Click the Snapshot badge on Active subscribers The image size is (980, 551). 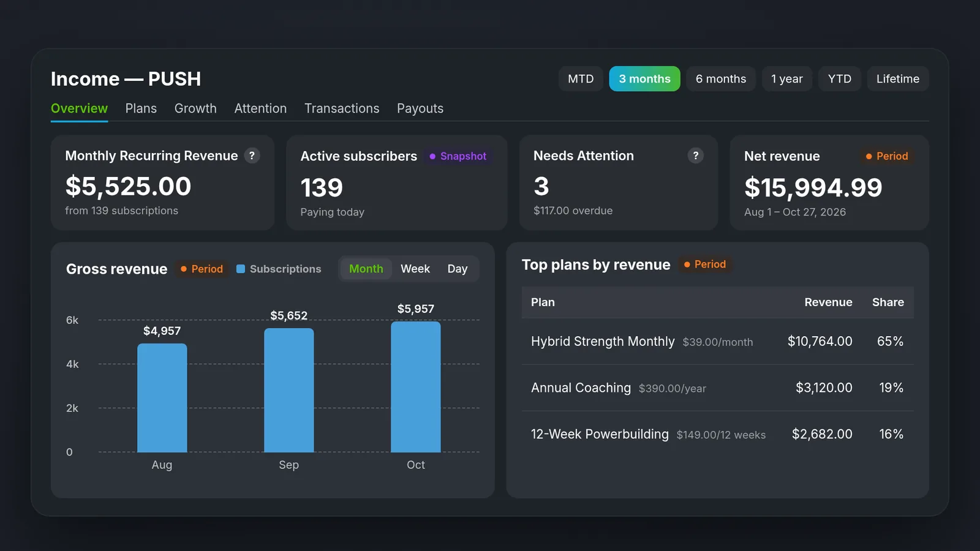[458, 156]
